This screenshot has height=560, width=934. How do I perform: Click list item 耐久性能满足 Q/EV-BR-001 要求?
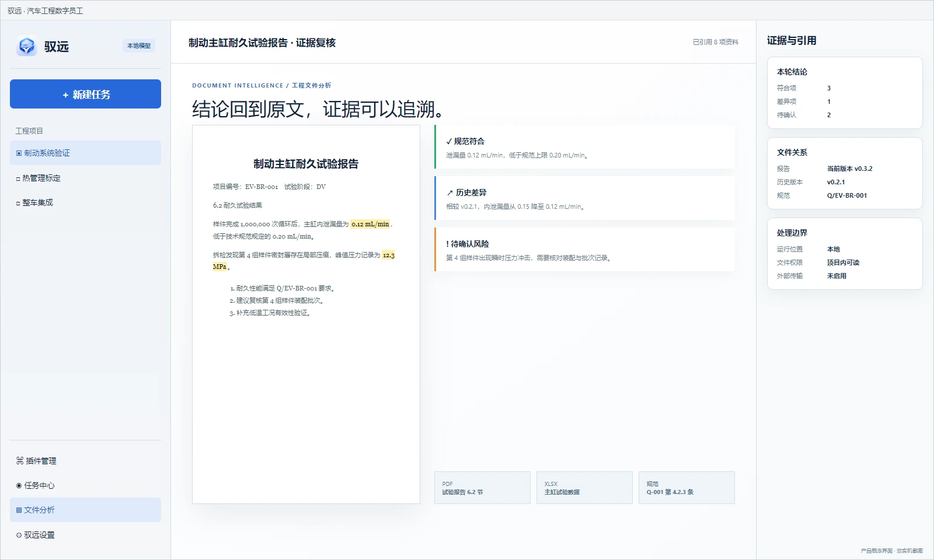pyautogui.click(x=285, y=288)
